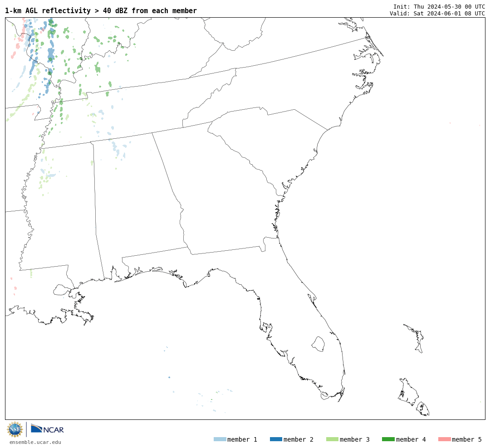490x448 pixels.
Task: Click the NCAR logo
Action: click(x=47, y=429)
